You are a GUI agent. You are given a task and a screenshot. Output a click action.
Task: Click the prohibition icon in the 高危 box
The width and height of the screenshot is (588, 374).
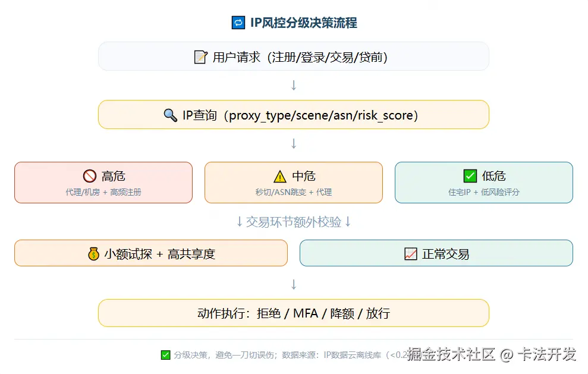pos(89,175)
